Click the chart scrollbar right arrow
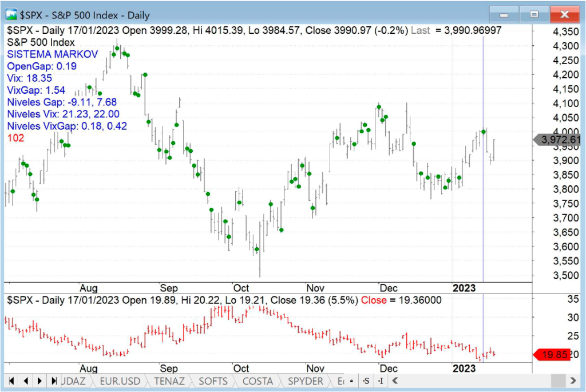This screenshot has height=392, width=586. pos(572,381)
